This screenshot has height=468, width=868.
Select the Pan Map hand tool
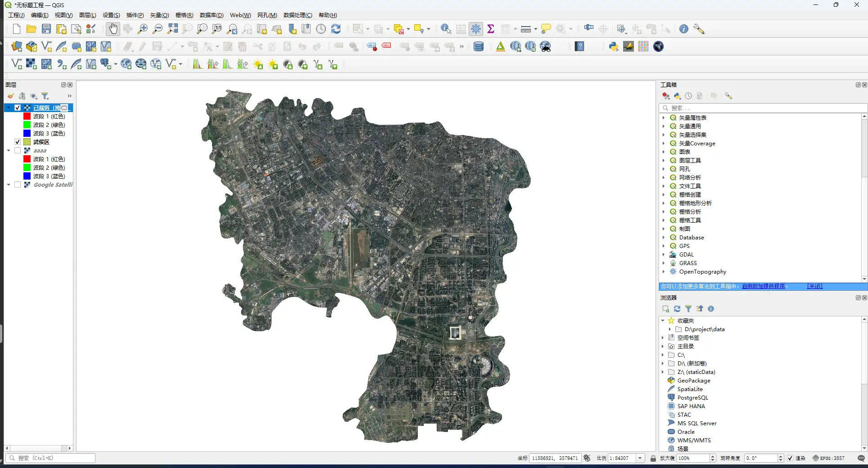click(113, 29)
